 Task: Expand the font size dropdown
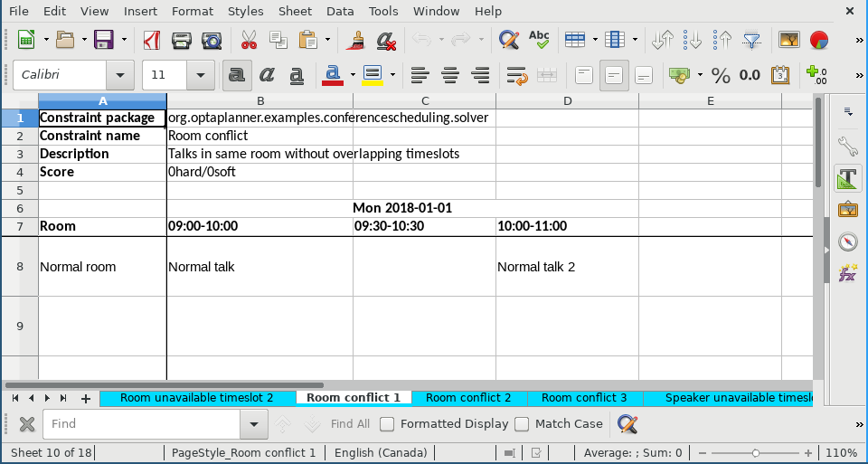(x=200, y=75)
